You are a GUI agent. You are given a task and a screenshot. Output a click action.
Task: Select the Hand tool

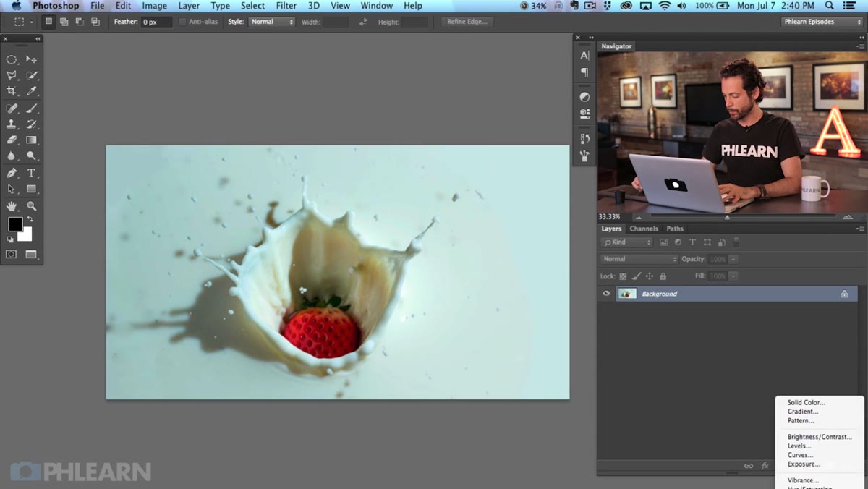pos(12,206)
